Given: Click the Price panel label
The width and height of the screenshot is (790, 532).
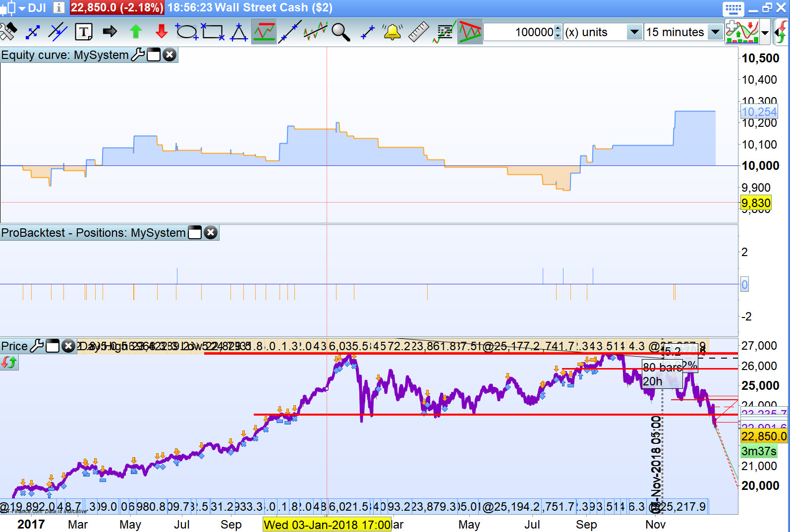Looking at the screenshot, I should (14, 346).
